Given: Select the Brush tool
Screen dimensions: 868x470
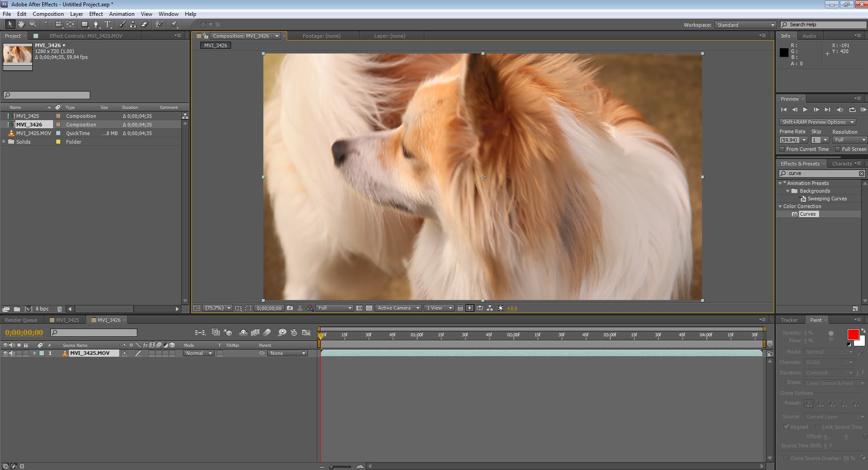Looking at the screenshot, I should tap(122, 24).
